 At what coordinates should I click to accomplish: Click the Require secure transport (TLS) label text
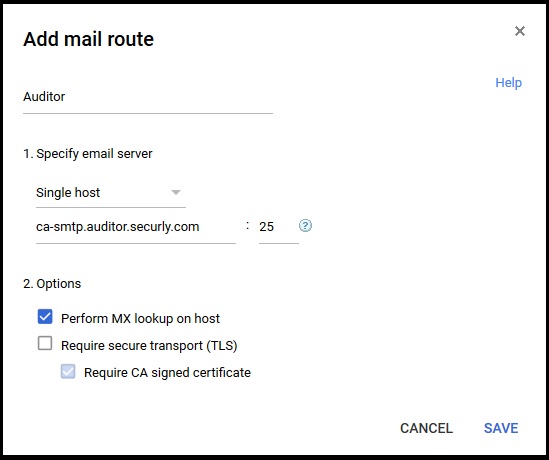pyautogui.click(x=149, y=346)
